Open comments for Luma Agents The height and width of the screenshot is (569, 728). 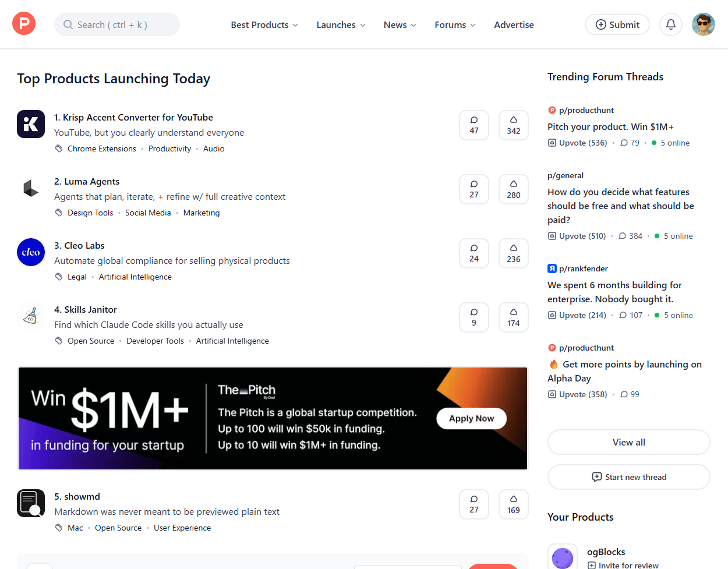tap(473, 189)
